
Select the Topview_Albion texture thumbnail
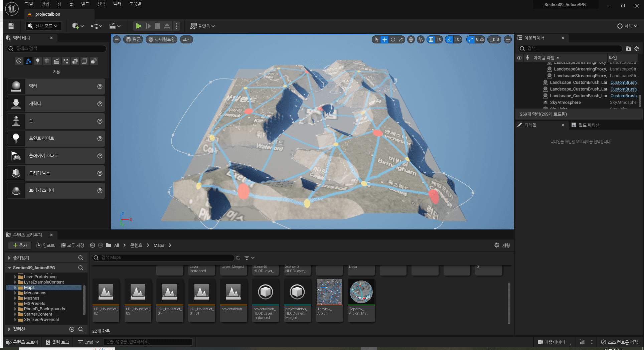[329, 292]
